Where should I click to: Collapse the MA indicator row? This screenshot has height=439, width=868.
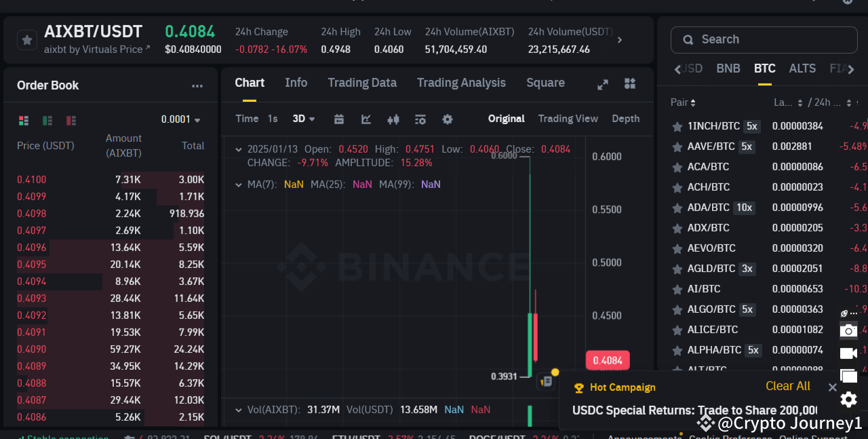tap(238, 184)
